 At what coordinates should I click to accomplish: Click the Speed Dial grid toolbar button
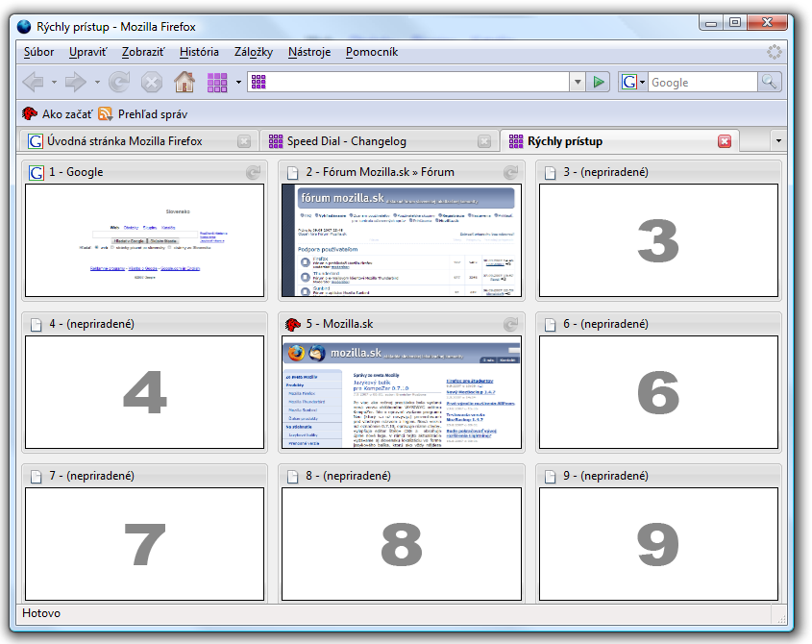point(217,83)
